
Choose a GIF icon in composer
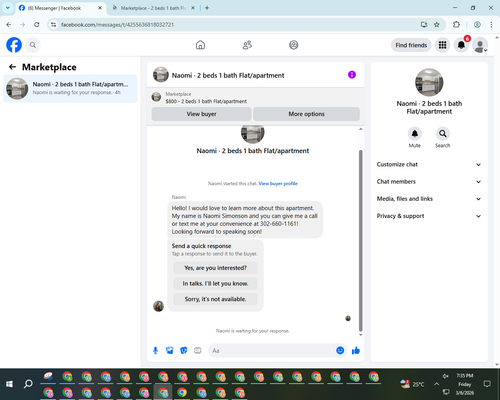198,350
